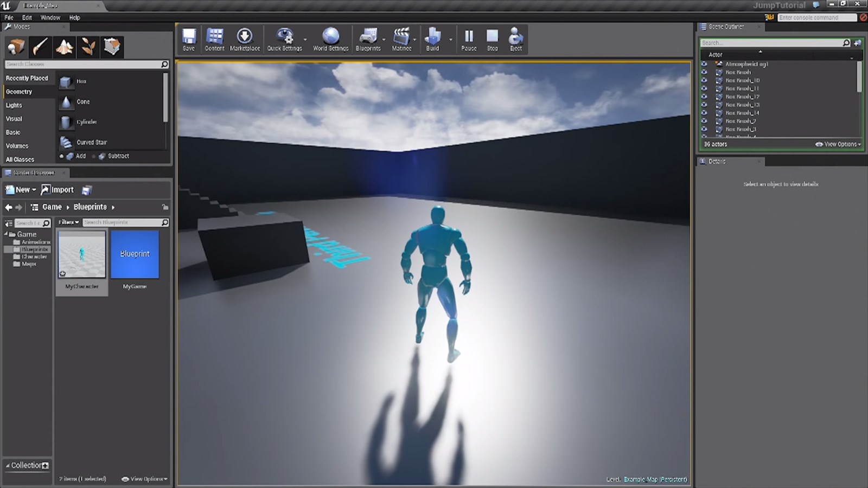Open the File menu
Screen dimensions: 868x488
point(9,17)
